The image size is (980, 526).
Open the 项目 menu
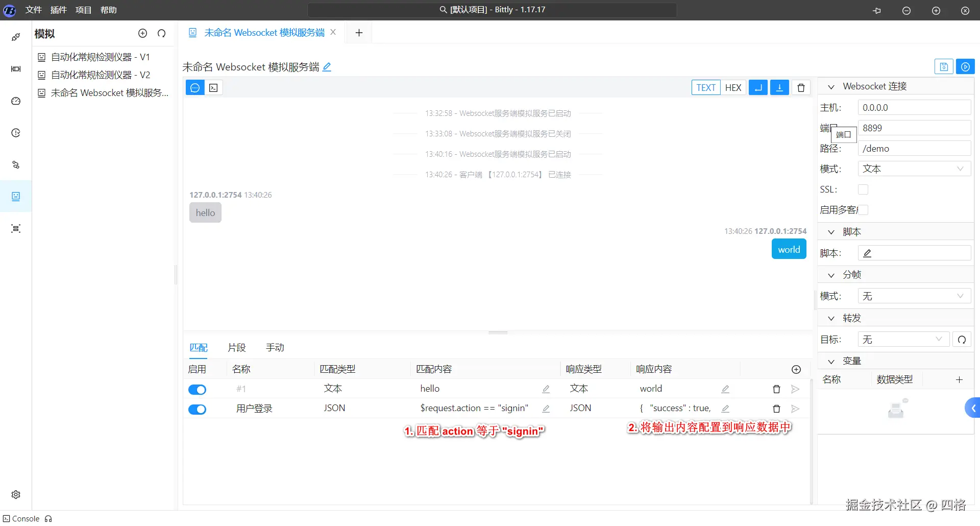click(x=84, y=10)
